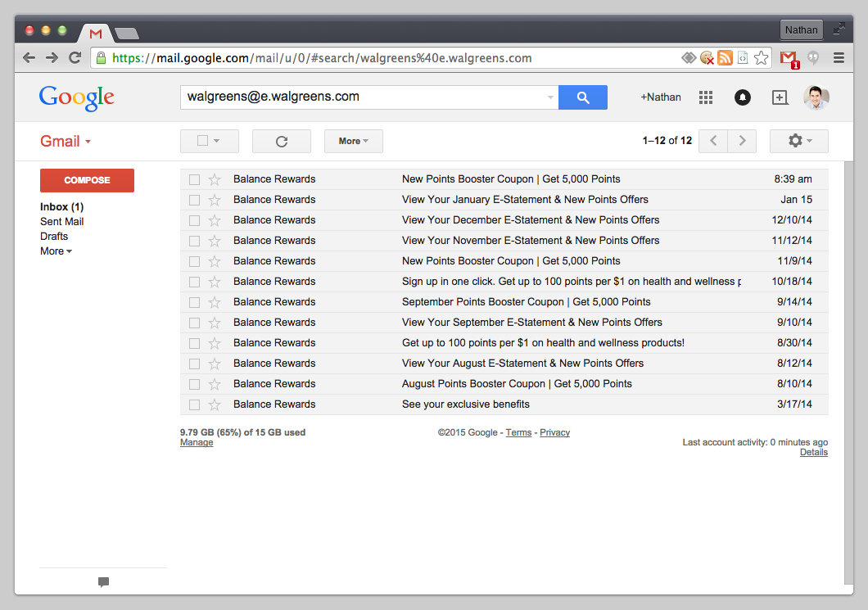
Task: Open the Chrome hamburger menu
Action: tap(839, 57)
